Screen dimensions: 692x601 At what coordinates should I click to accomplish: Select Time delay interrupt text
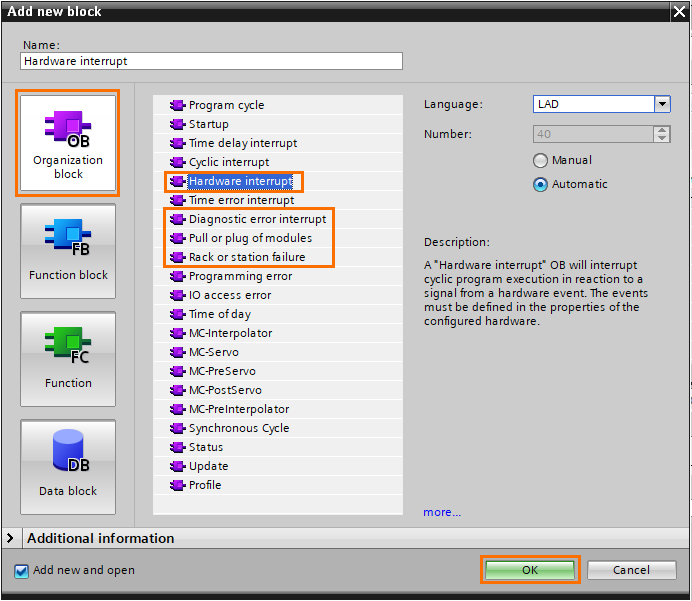[243, 143]
